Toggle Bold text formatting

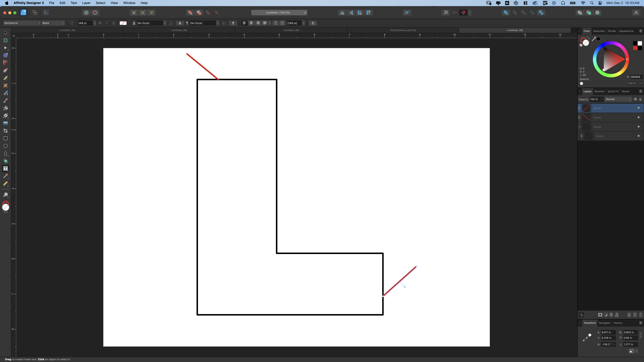point(100,23)
